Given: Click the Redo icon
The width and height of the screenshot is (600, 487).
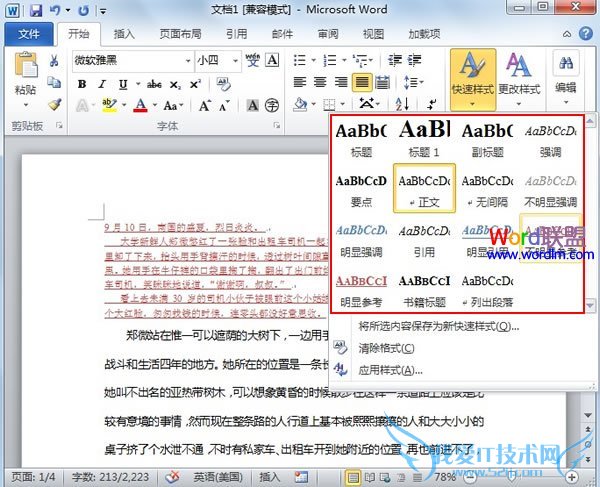Looking at the screenshot, I should tap(83, 10).
